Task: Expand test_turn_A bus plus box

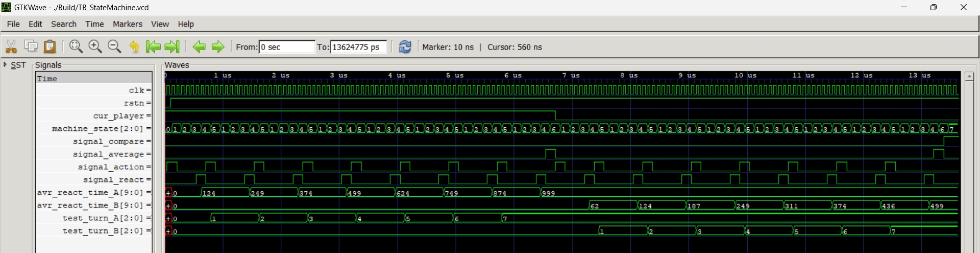Action: coord(168,218)
